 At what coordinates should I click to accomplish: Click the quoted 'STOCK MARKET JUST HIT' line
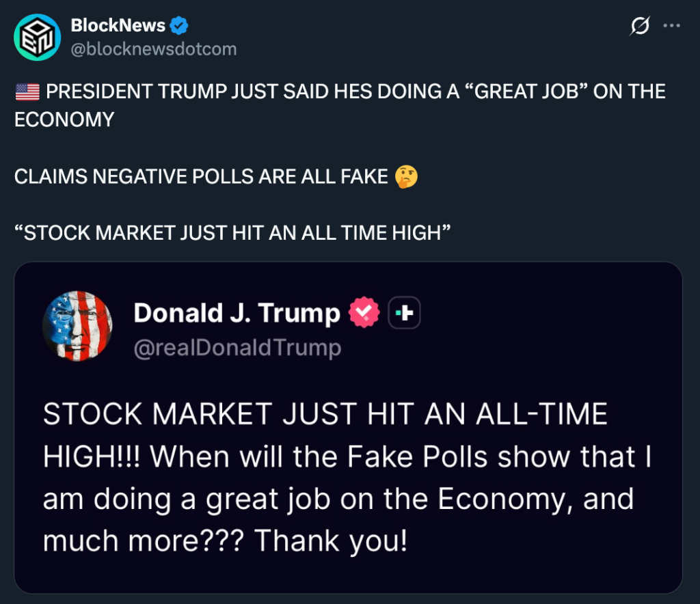click(232, 233)
